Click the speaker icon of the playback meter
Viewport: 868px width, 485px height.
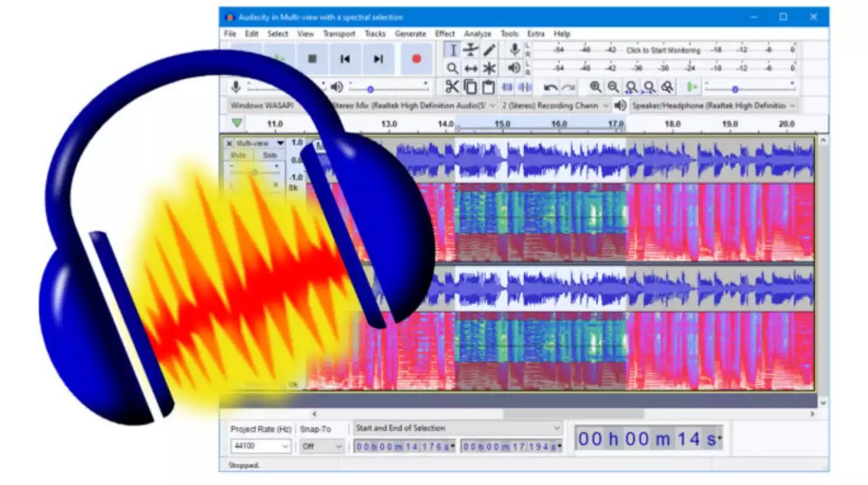point(515,68)
